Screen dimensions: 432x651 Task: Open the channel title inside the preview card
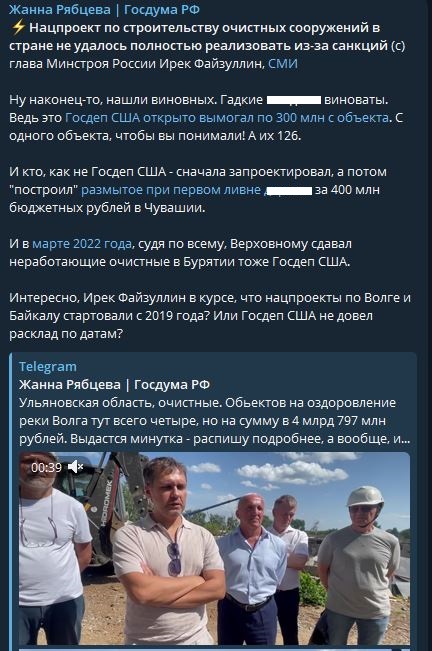coord(114,385)
